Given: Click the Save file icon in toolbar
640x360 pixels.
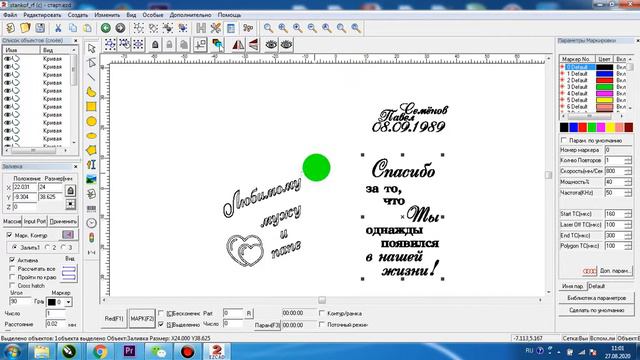Looking at the screenshot, I should point(40,28).
